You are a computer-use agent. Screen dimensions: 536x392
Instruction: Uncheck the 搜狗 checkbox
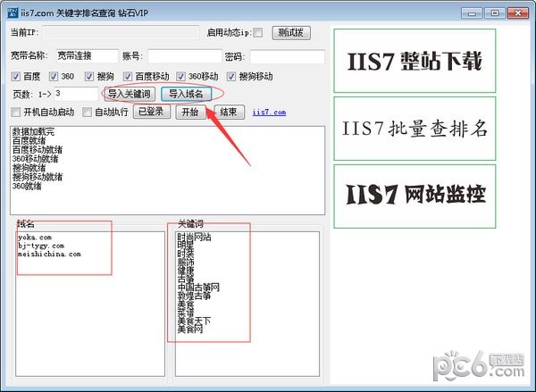pos(89,76)
